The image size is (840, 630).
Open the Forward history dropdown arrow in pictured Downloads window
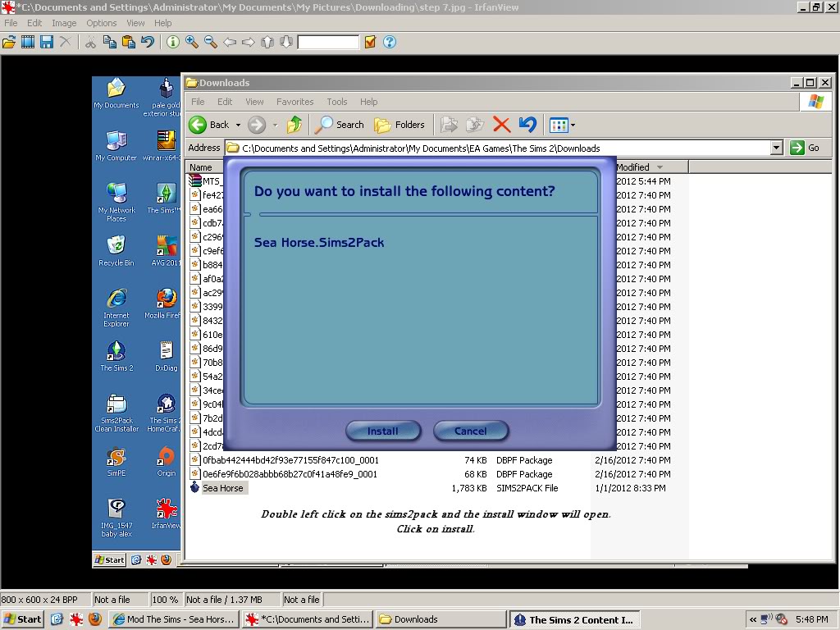pyautogui.click(x=275, y=125)
